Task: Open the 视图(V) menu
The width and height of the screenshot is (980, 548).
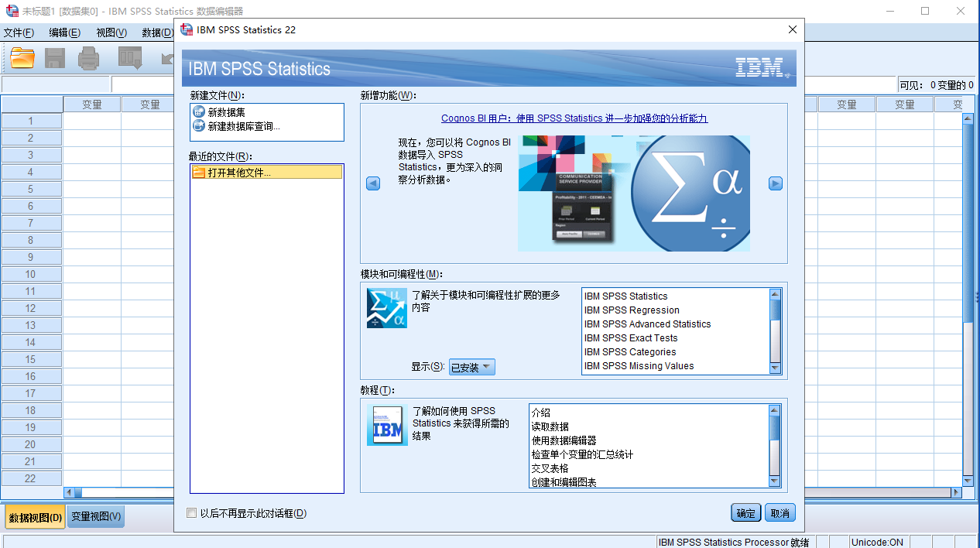Action: click(111, 33)
